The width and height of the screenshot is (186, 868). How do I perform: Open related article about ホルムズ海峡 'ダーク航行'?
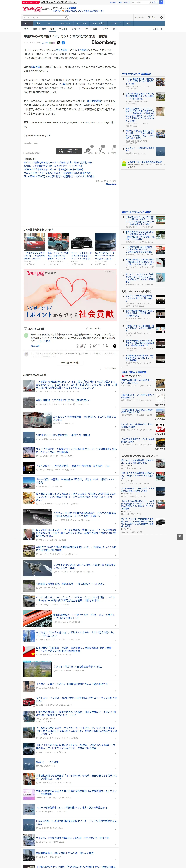pyautogui.click(x=58, y=173)
